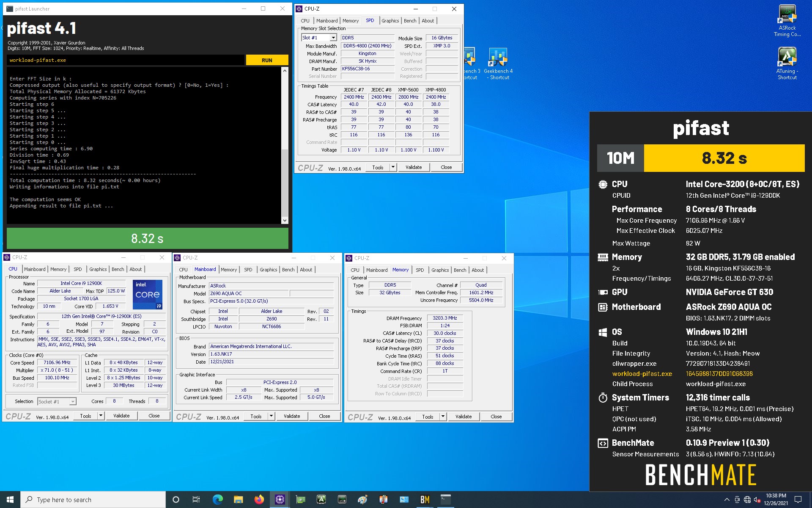812x508 pixels.
Task: Open SPD tab in Mainboard CPU-Z window
Action: point(248,270)
